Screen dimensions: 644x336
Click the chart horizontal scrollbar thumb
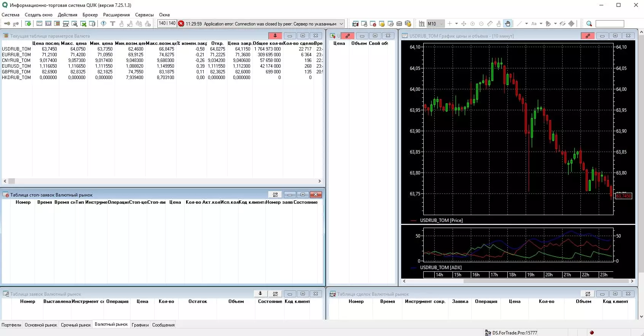[x=545, y=281]
